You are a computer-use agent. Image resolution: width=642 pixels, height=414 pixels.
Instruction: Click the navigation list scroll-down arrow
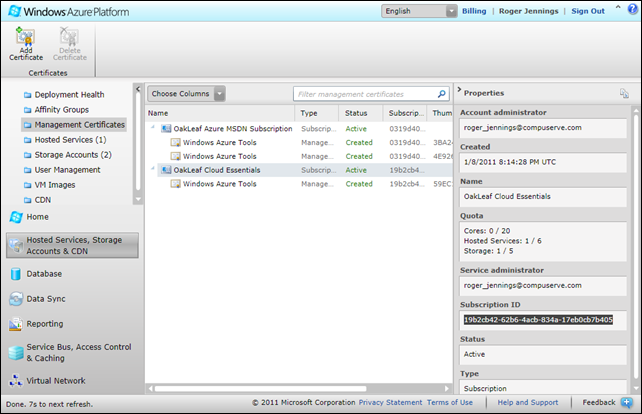[138, 199]
